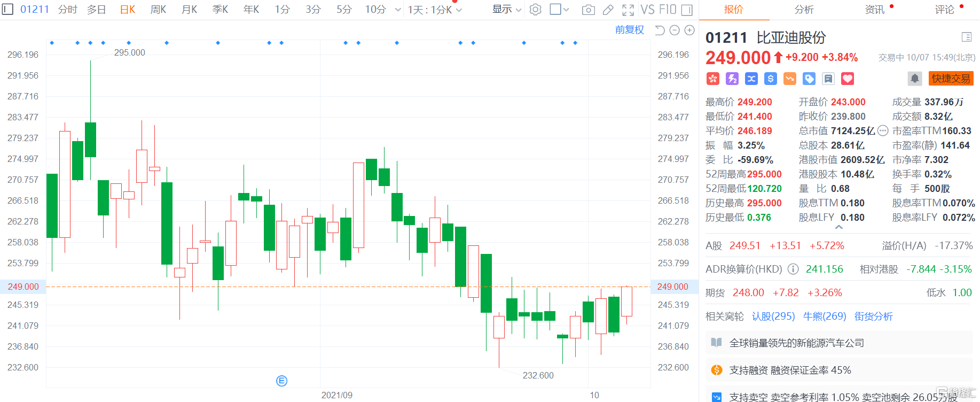Select 月K monthly candlestick view
Viewport: 980px width, 402px height.
(190, 10)
